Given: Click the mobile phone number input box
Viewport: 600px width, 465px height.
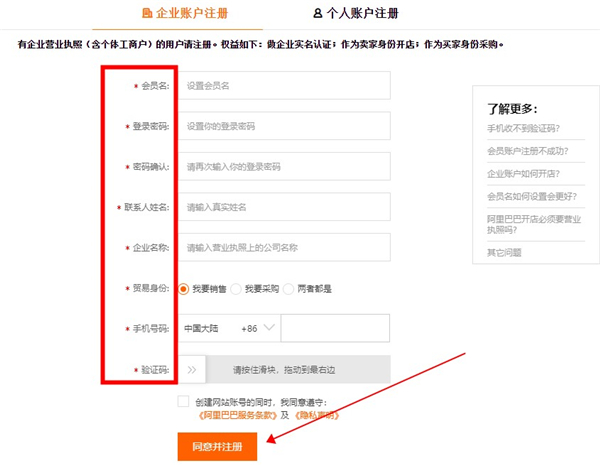Looking at the screenshot, I should click(x=335, y=328).
